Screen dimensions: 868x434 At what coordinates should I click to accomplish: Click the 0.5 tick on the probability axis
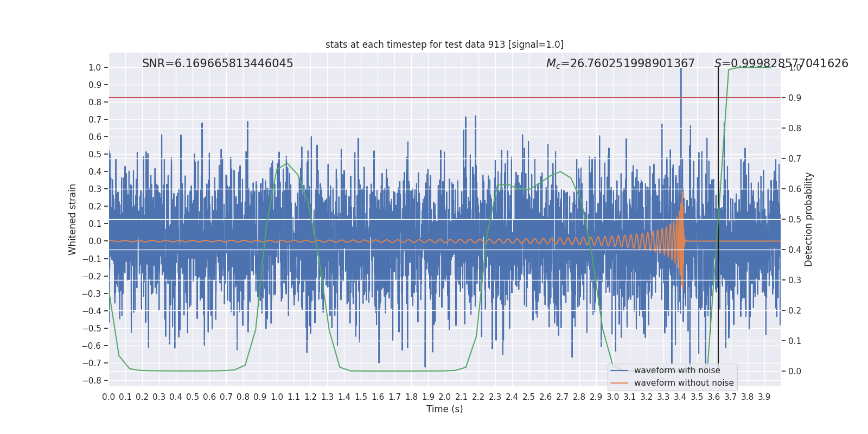click(x=795, y=219)
